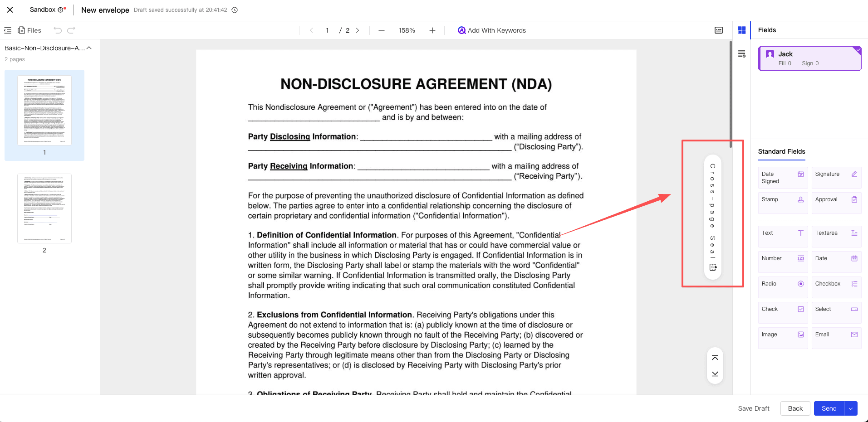This screenshot has width=868, height=422.
Task: Open field list settings icon
Action: click(741, 54)
